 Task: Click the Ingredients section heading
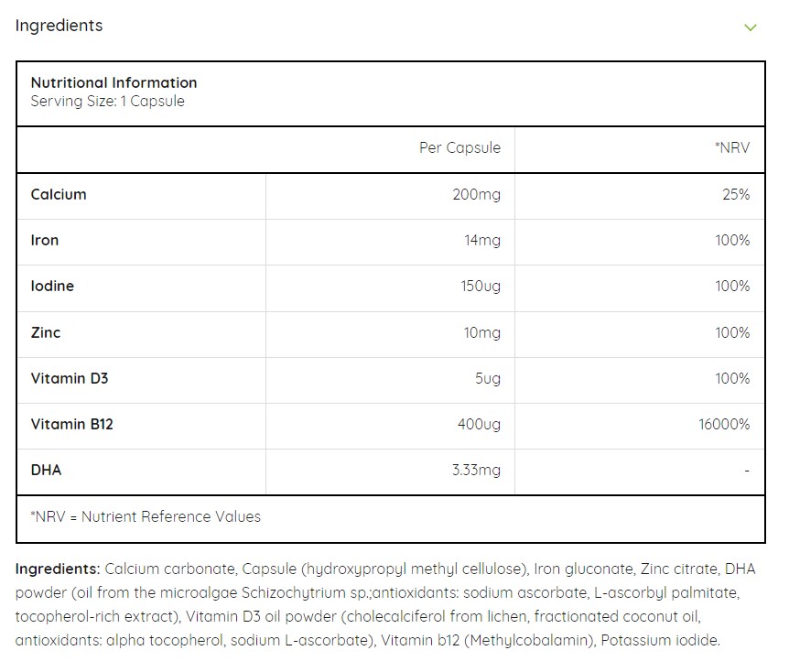(59, 26)
